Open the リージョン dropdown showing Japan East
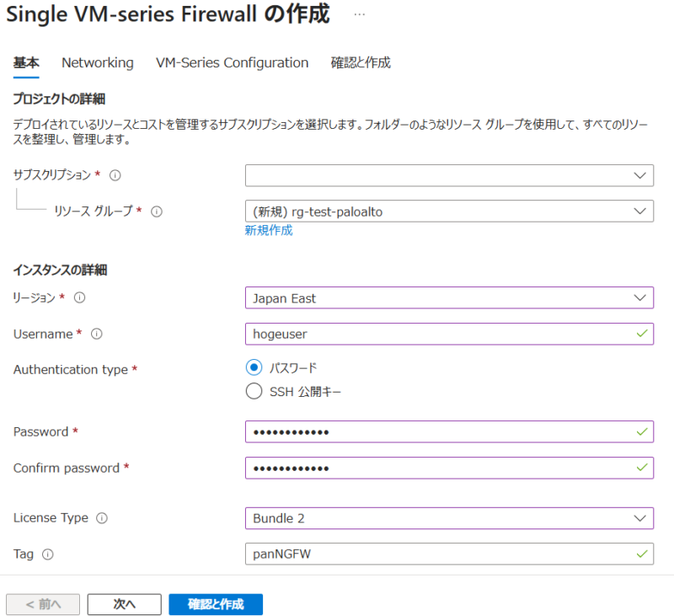This screenshot has width=674, height=616. (x=449, y=298)
